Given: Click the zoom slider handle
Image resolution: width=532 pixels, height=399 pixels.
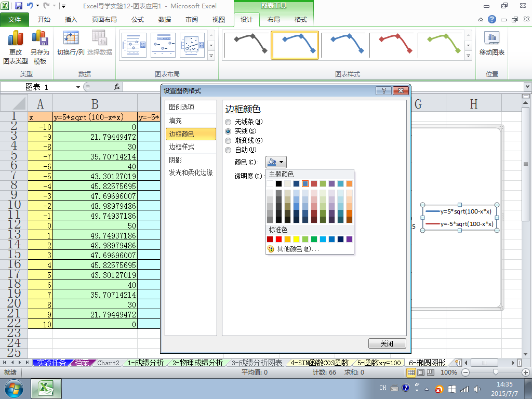Looking at the screenshot, I should point(496,373).
